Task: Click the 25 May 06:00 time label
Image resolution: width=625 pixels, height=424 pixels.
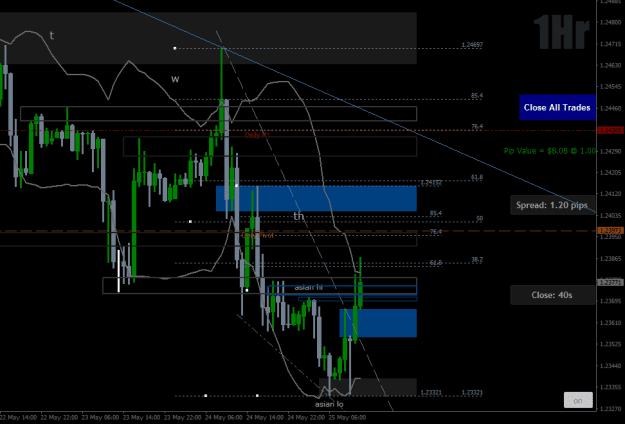Action: click(x=347, y=418)
